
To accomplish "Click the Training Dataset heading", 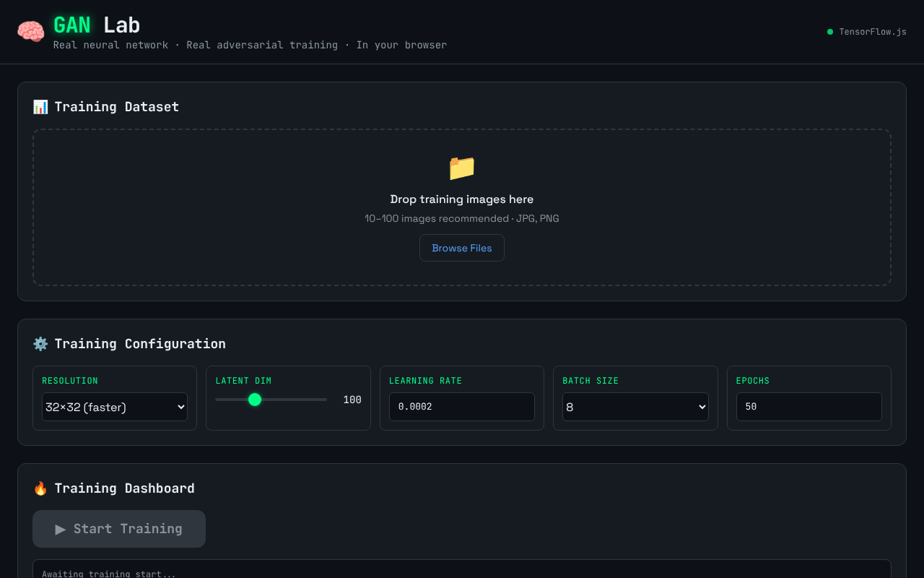I will coord(117,107).
